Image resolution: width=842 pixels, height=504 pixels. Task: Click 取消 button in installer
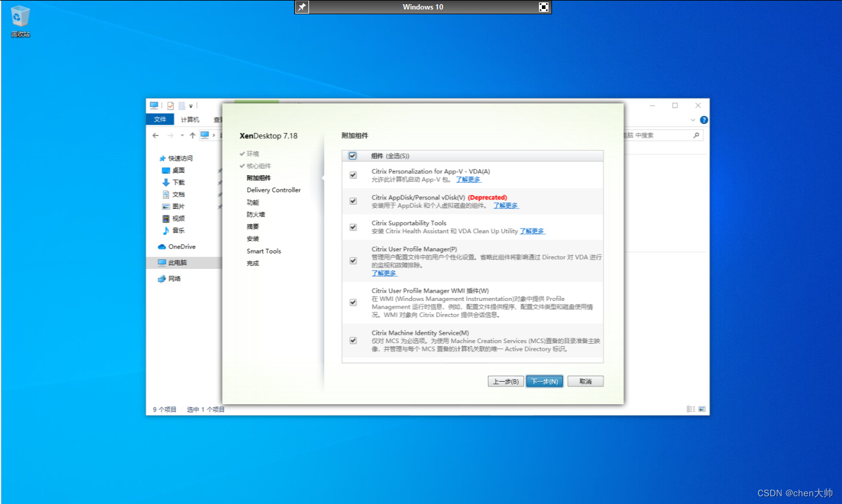[x=585, y=381]
